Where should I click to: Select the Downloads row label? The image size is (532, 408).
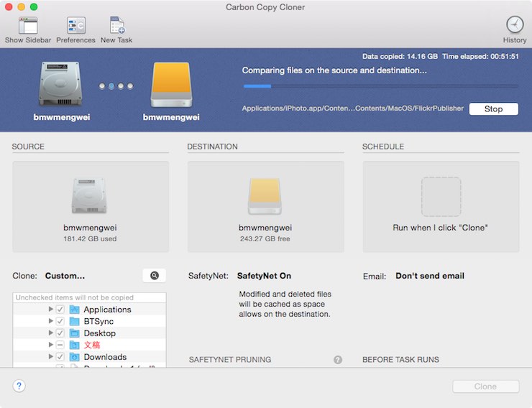[x=105, y=357]
